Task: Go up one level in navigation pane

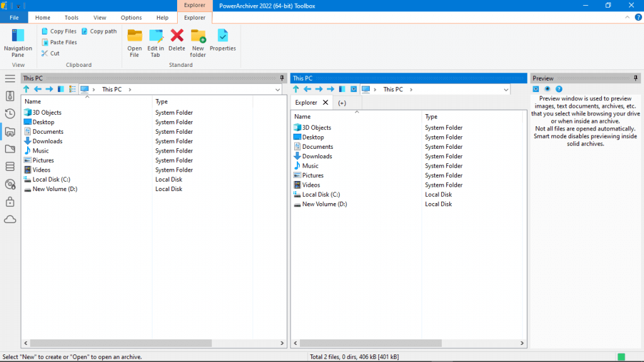Action: pos(26,89)
